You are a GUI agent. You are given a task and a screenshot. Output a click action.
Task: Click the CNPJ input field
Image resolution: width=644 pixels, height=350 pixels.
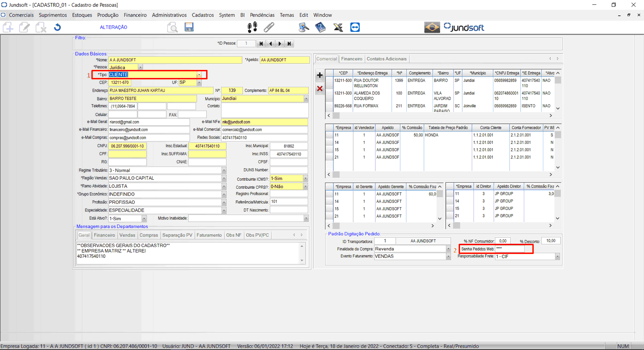point(127,146)
